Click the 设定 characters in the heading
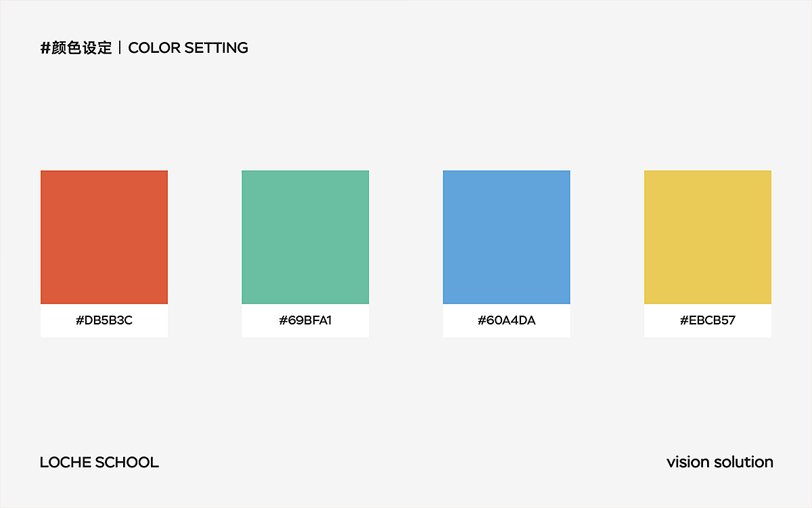The image size is (812, 508). point(97,48)
